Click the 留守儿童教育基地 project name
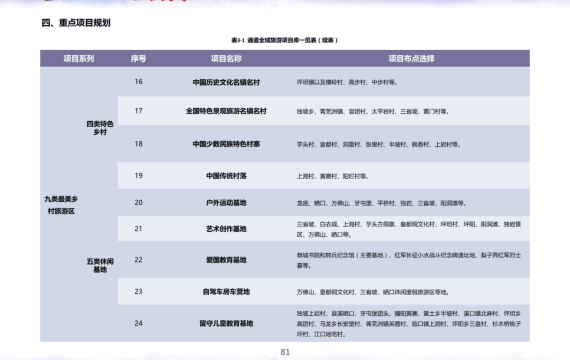Viewport: 570px width, 360px height. pos(226,323)
